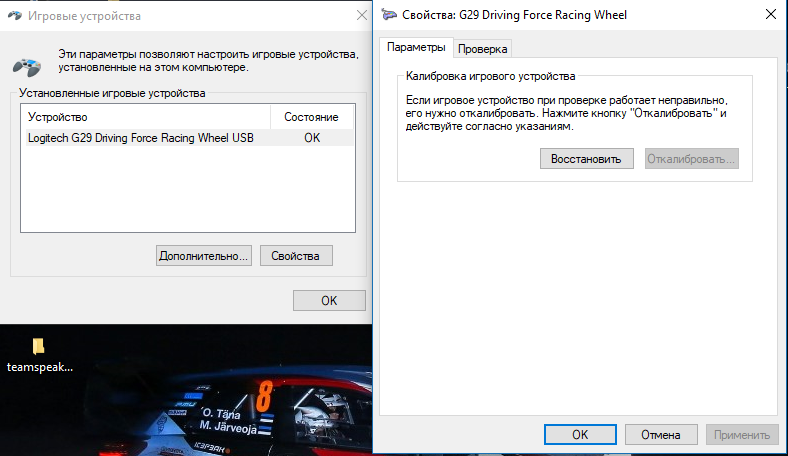Click the Откалибровать... button
The height and width of the screenshot is (456, 788).
tap(691, 158)
